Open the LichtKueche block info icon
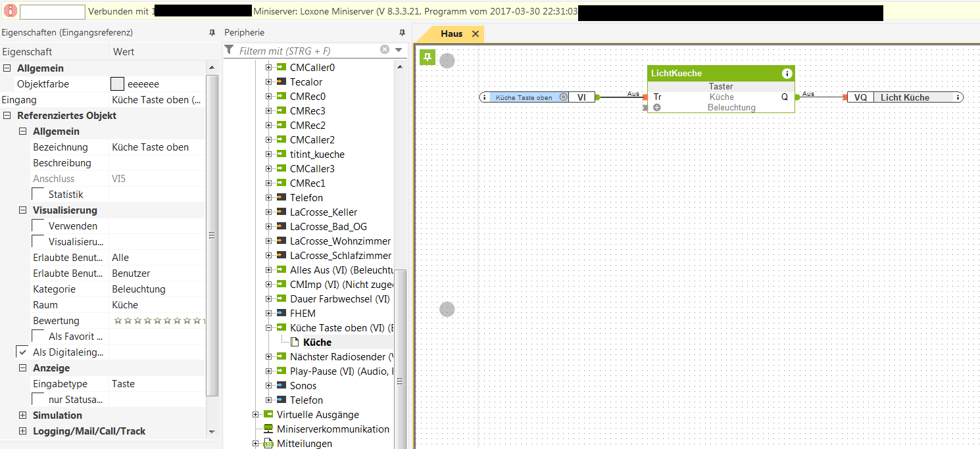 coord(787,74)
